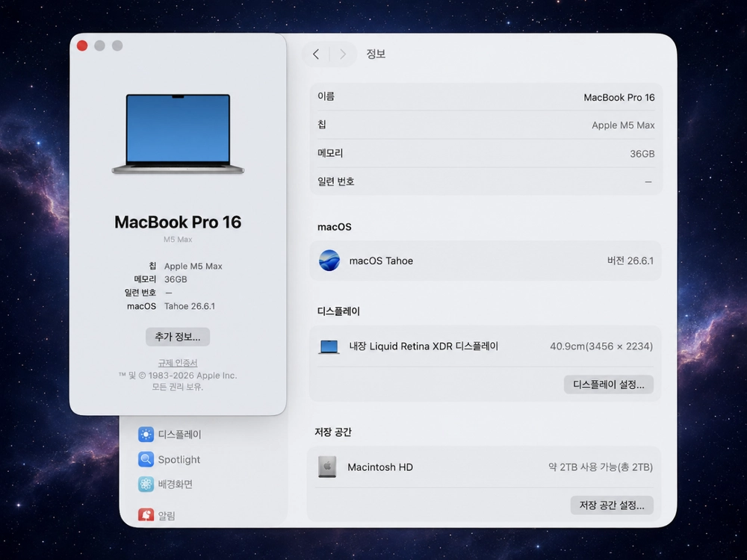This screenshot has height=560, width=747.
Task: Click the MacBook Pro 16 title in About window
Action: (x=178, y=222)
